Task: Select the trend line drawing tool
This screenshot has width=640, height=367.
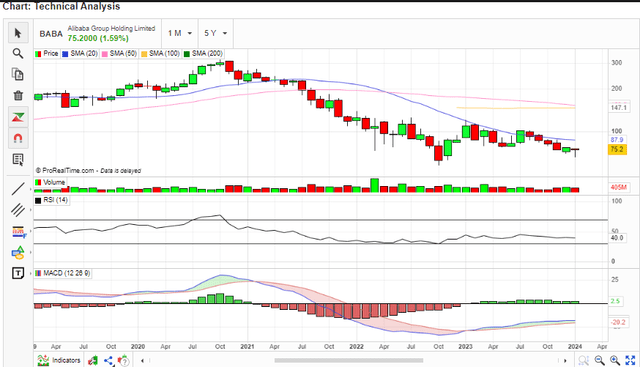Action: 18,189
